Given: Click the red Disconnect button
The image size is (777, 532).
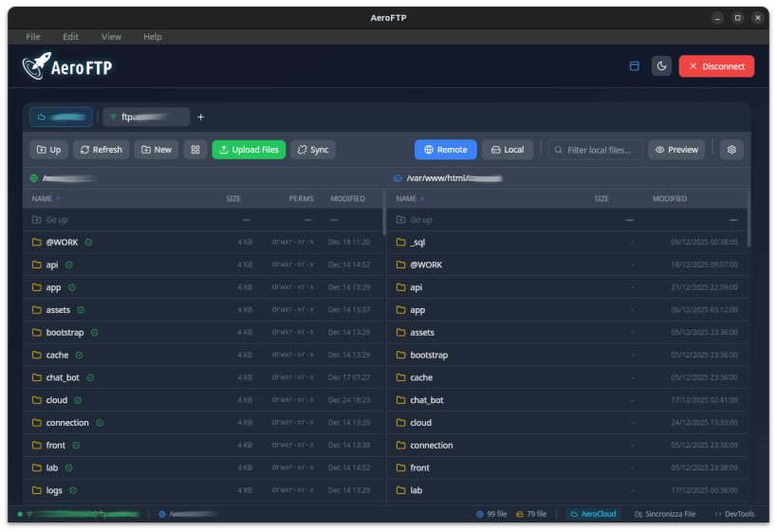Looking at the screenshot, I should click(716, 65).
